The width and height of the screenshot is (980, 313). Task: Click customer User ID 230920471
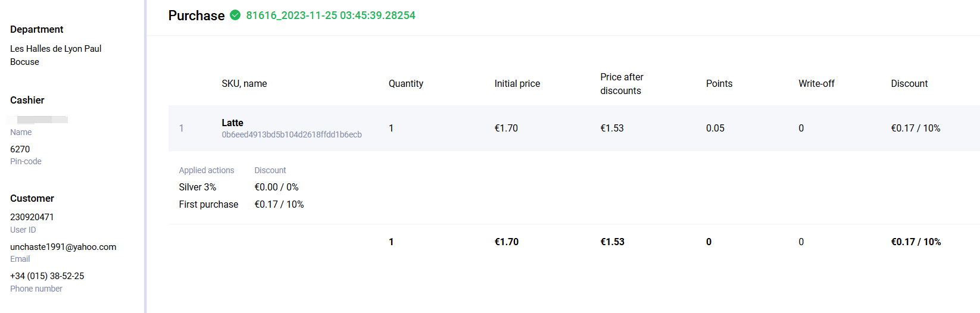tap(32, 217)
